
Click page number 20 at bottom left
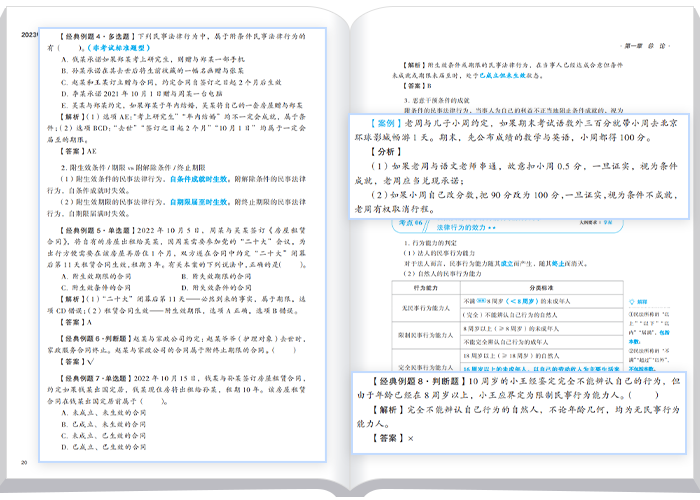[23, 462]
